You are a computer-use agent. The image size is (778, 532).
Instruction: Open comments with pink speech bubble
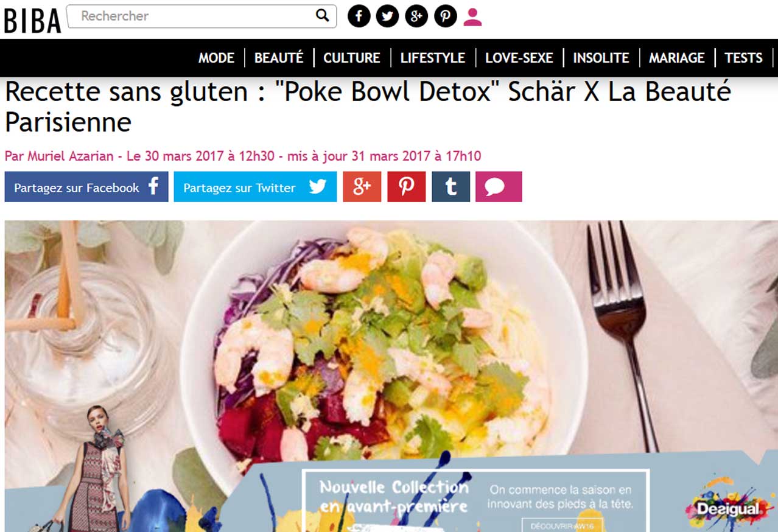pos(499,187)
